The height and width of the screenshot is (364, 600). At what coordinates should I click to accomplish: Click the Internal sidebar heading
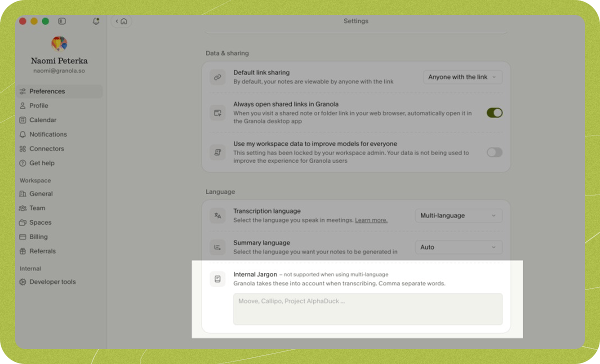click(x=30, y=268)
